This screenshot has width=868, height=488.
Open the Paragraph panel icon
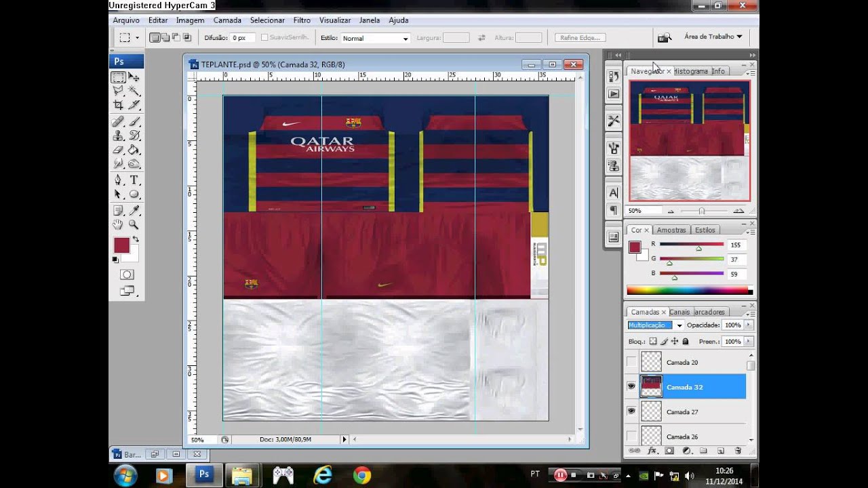coord(614,210)
